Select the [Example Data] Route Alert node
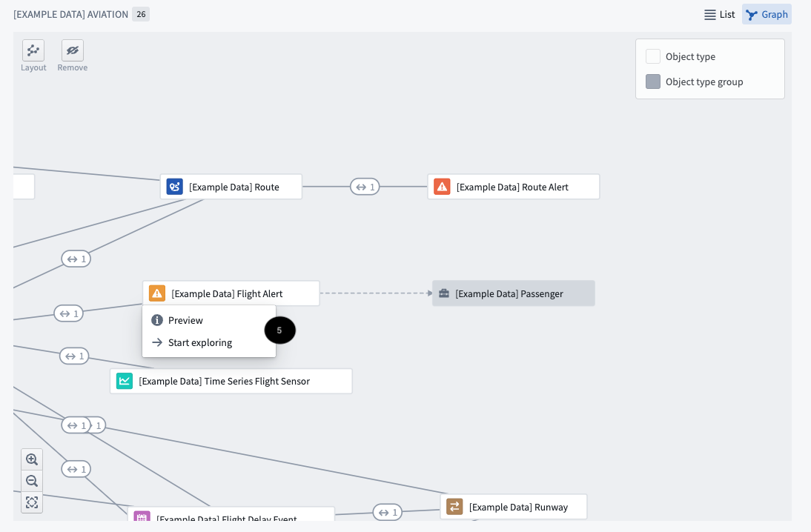This screenshot has width=811, height=532. tap(514, 187)
